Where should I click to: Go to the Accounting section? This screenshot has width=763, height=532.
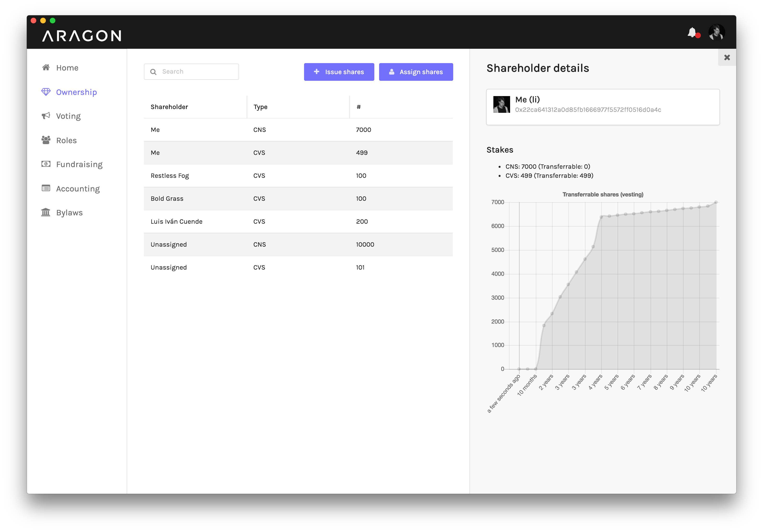click(x=78, y=188)
